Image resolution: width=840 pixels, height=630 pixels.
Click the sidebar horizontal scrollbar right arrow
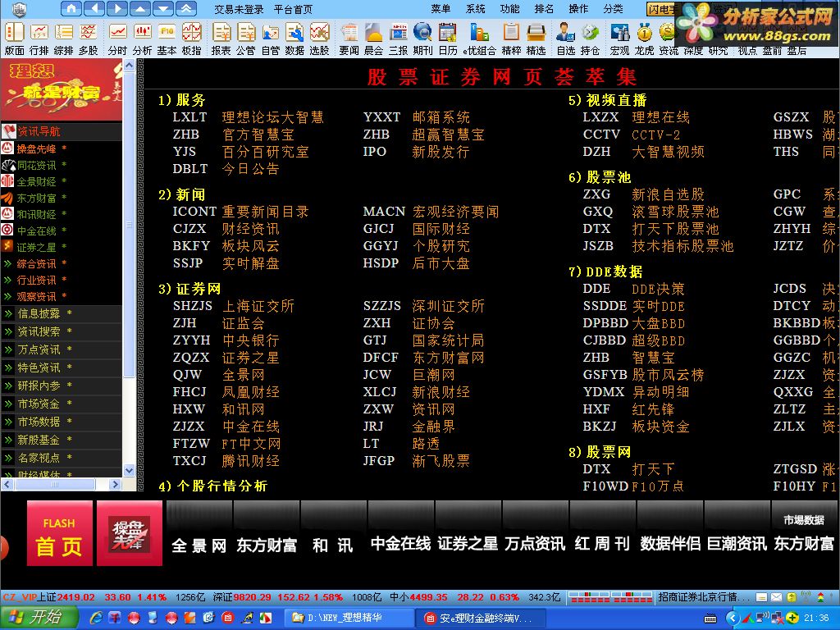point(115,484)
